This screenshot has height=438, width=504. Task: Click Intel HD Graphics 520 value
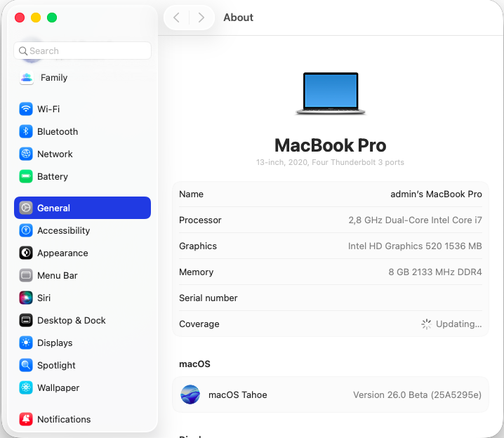tap(415, 246)
